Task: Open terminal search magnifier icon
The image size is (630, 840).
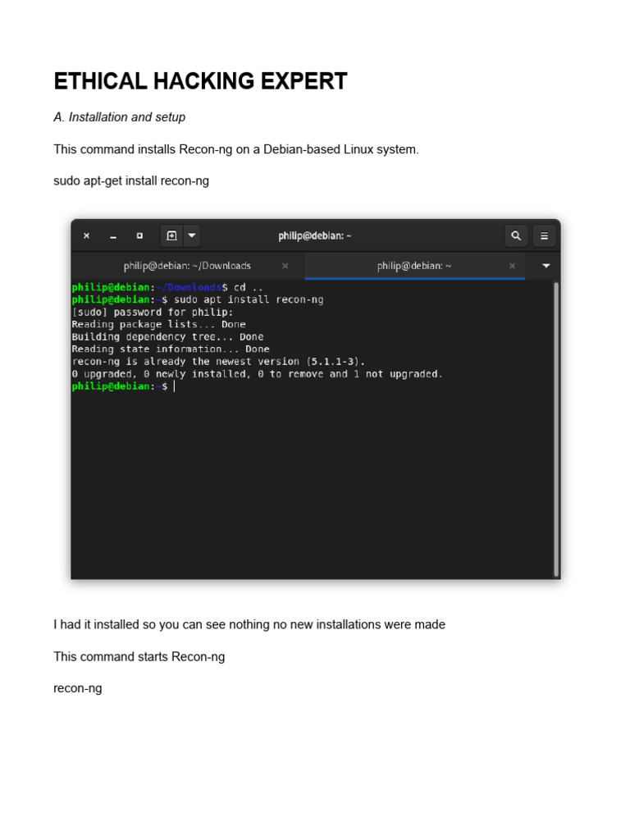Action: coord(516,235)
